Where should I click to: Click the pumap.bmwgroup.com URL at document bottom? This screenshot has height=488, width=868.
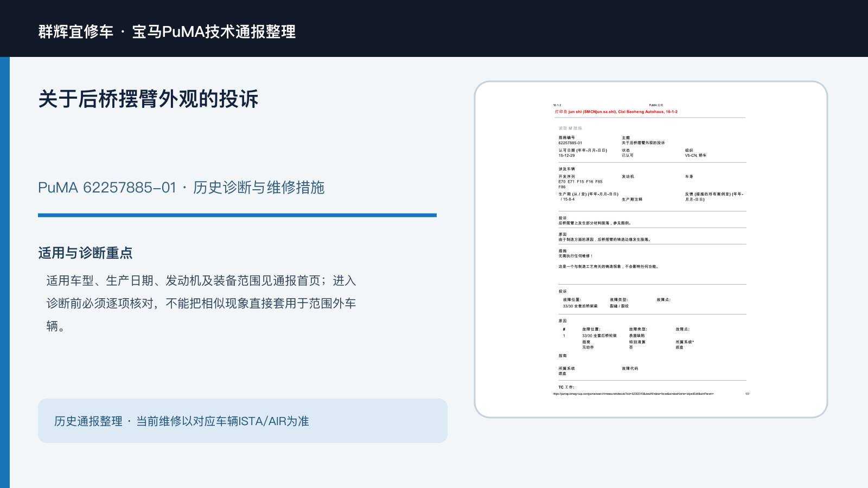[x=633, y=394]
